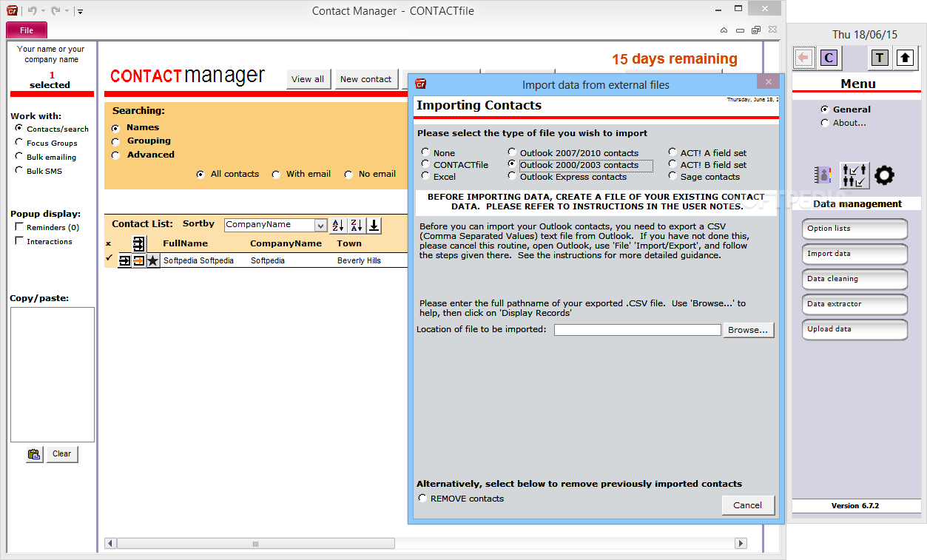Open the Sortby CompanyName dropdown
The image size is (927, 560).
(320, 225)
